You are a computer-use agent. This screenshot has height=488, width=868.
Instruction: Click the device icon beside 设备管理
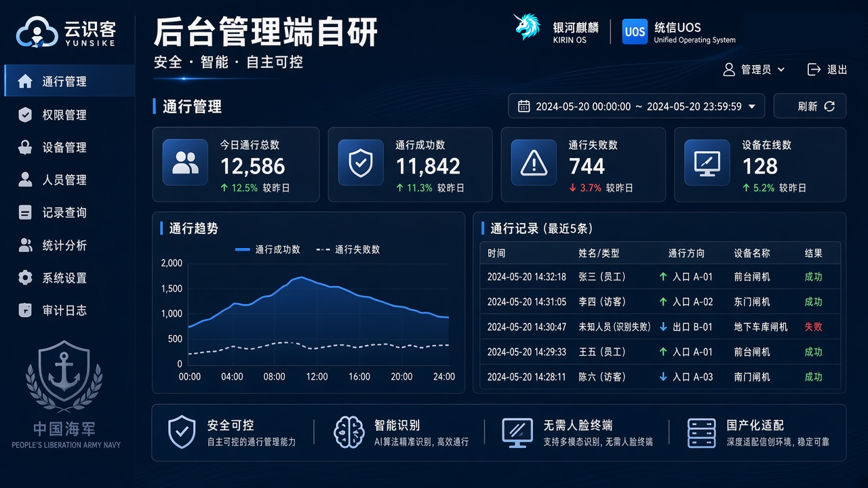point(25,147)
